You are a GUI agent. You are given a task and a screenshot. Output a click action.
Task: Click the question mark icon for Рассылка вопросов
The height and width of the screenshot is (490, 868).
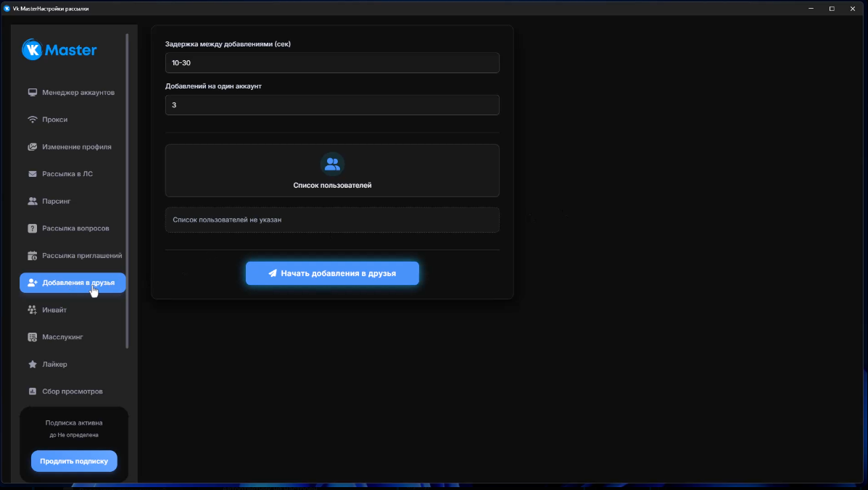(x=32, y=228)
